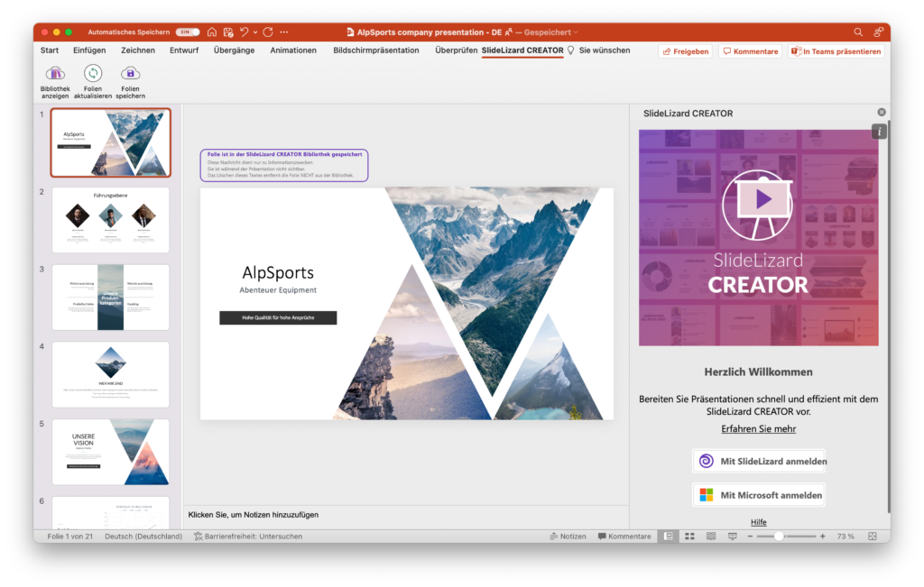The width and height of the screenshot is (924, 587).
Task: Click the home icon in the title bar
Action: tap(212, 32)
